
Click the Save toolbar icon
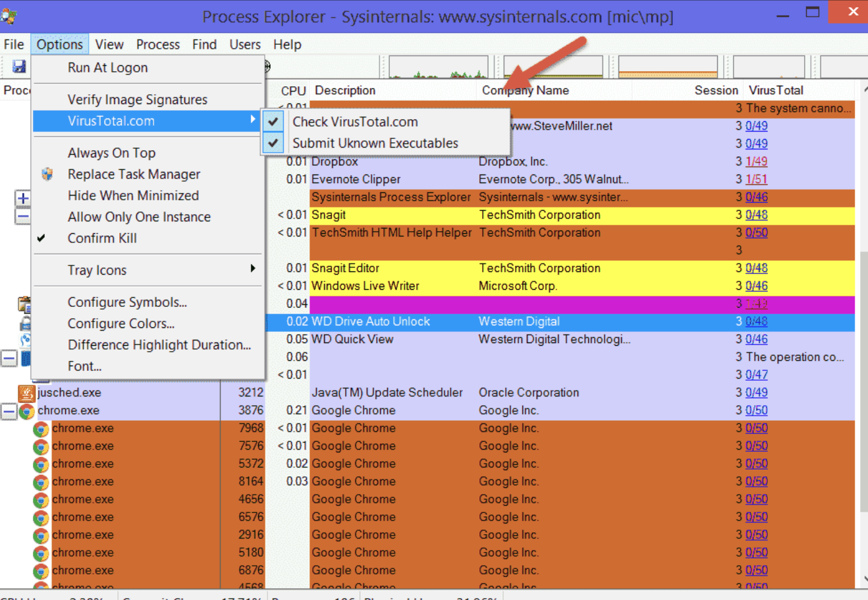[19, 66]
